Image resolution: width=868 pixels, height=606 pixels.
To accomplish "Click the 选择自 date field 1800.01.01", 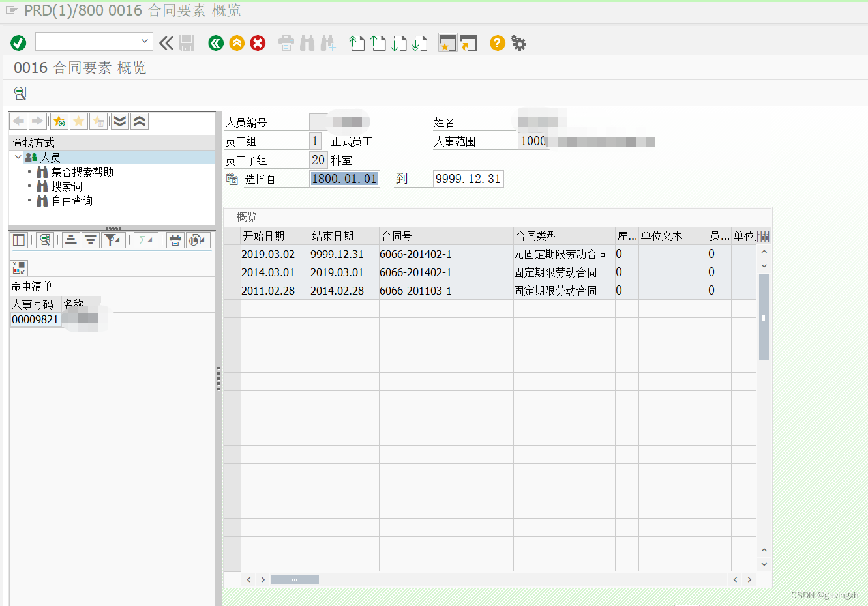I will point(344,179).
